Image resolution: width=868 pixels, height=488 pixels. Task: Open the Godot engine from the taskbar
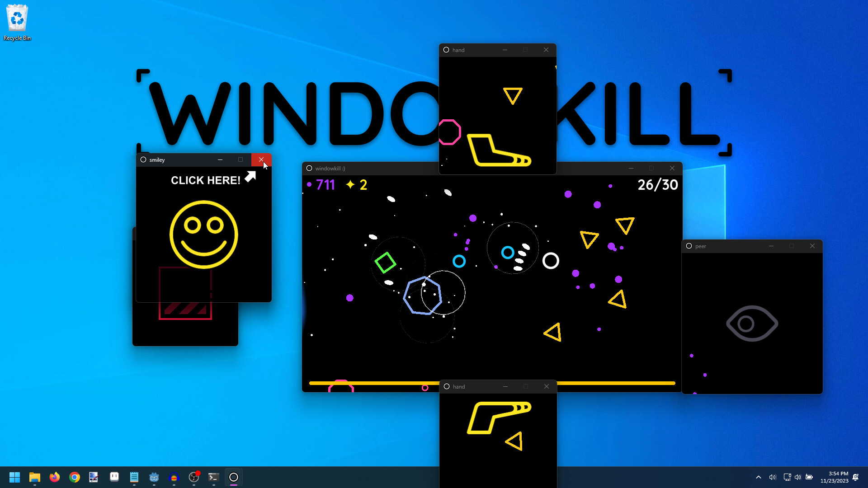[x=154, y=477]
